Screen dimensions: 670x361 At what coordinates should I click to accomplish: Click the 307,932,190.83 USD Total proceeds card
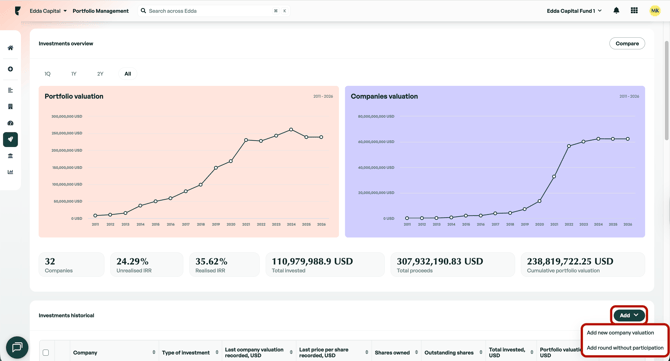pyautogui.click(x=453, y=264)
